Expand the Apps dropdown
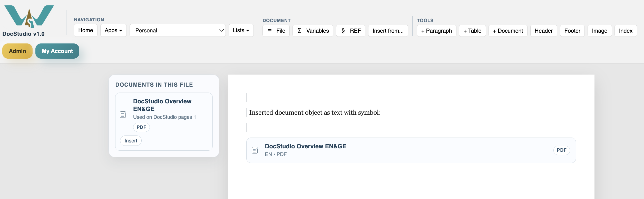The width and height of the screenshot is (644, 199). tap(113, 30)
